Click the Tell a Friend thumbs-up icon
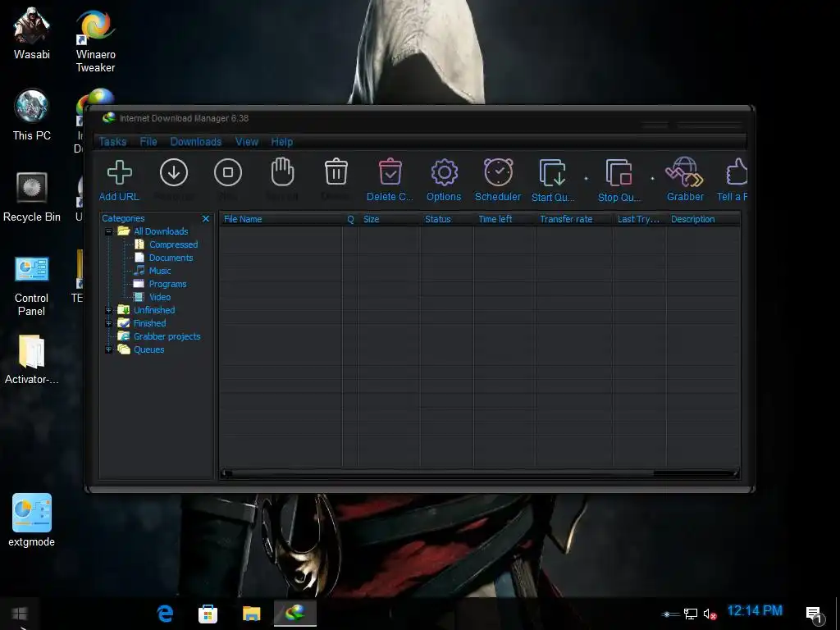The width and height of the screenshot is (840, 630). pos(737,172)
